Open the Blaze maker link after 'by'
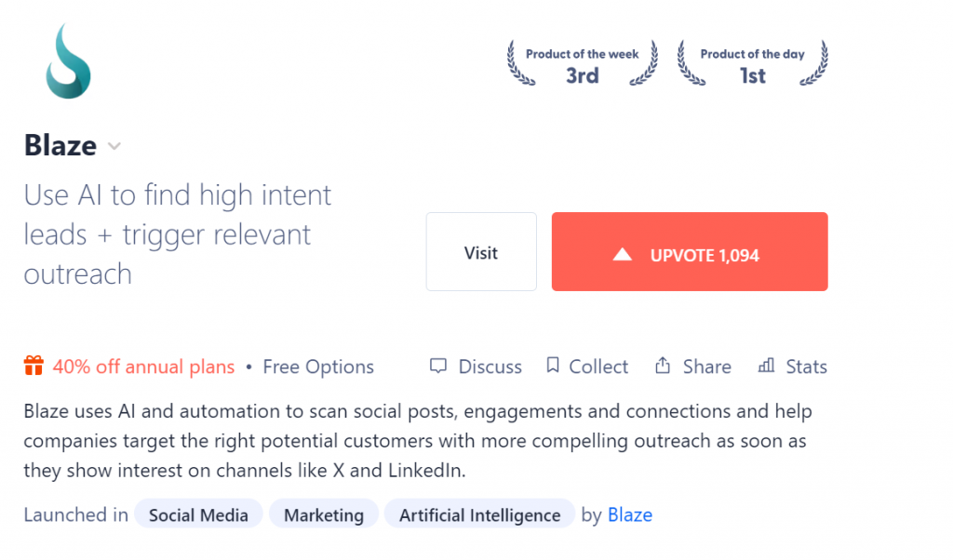Viewport: 953px width, 560px height. (630, 515)
